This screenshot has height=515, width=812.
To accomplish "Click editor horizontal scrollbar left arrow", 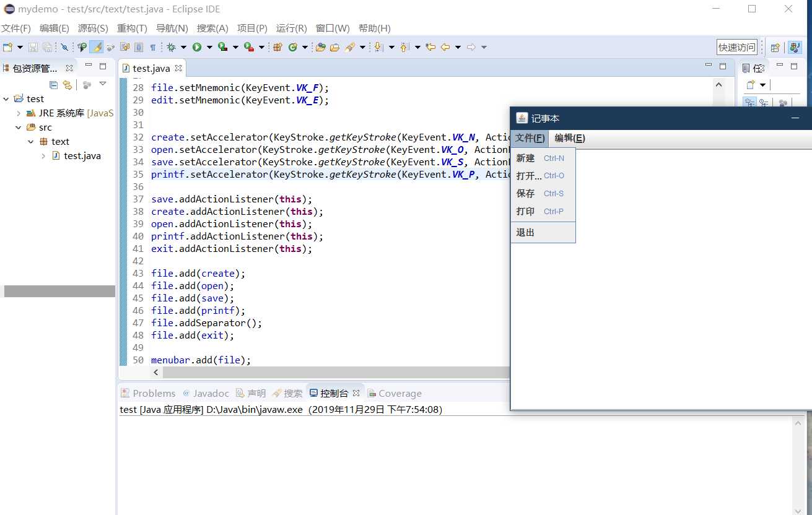I will (x=156, y=373).
